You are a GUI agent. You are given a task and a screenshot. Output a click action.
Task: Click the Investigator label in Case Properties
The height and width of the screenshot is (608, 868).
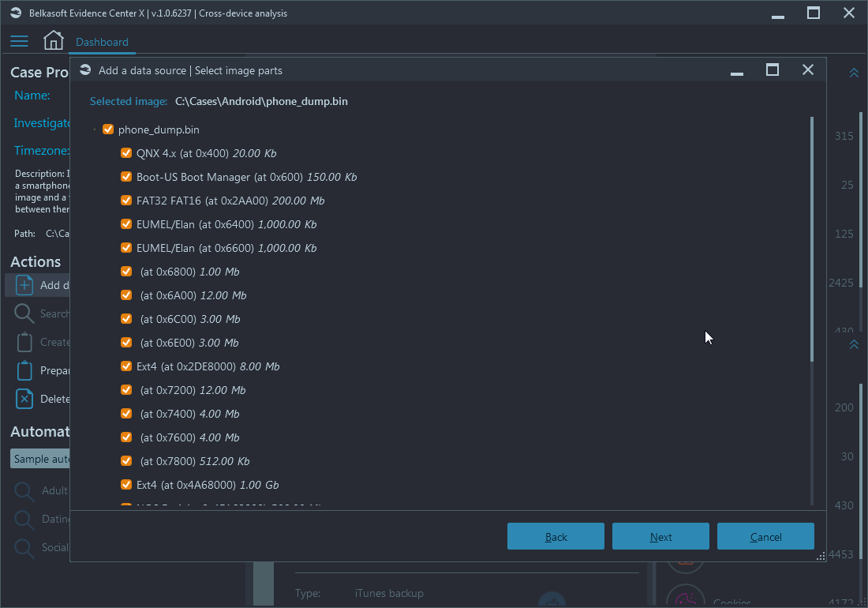[x=42, y=123]
